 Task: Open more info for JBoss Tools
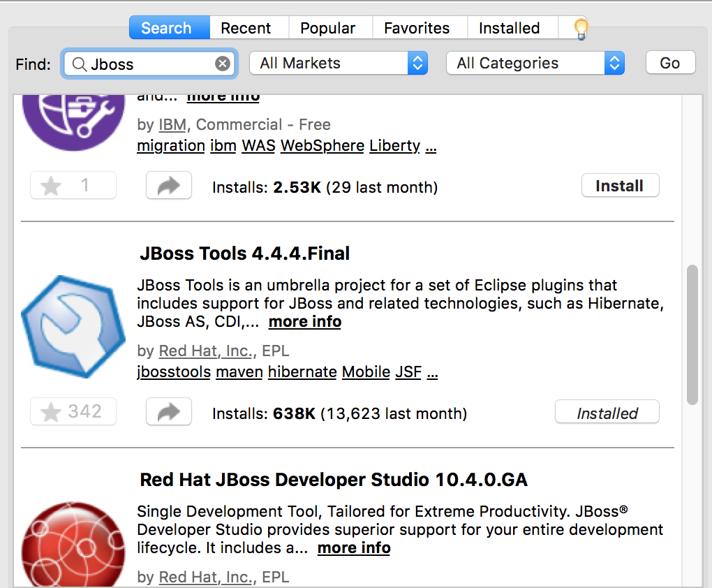pos(304,322)
